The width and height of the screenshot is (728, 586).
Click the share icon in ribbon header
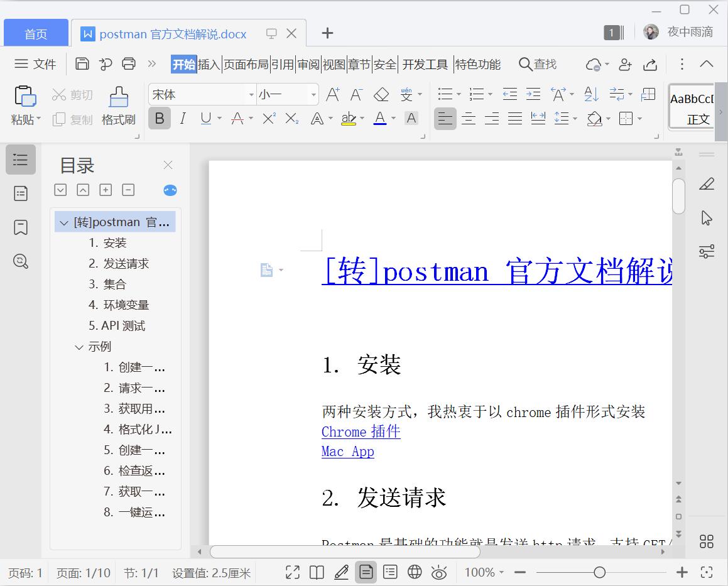pos(650,64)
